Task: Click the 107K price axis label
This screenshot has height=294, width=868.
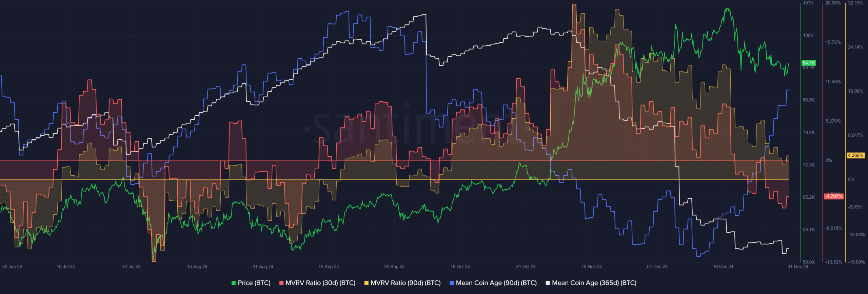Action: (808, 3)
